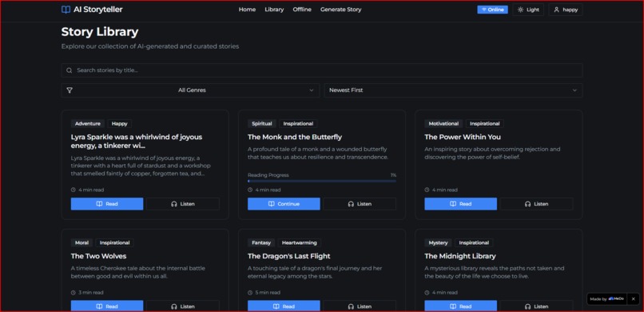Read The Midnight Library story
The width and height of the screenshot is (644, 312).
coord(461,306)
